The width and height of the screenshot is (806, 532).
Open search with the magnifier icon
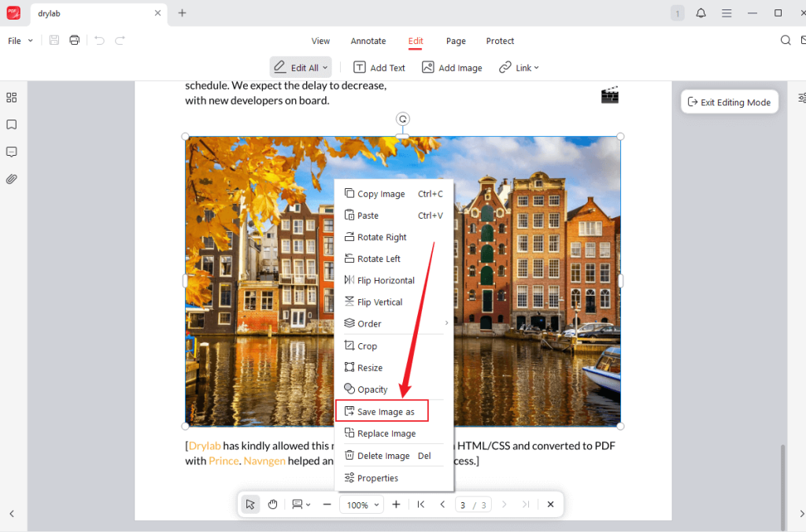coord(785,39)
